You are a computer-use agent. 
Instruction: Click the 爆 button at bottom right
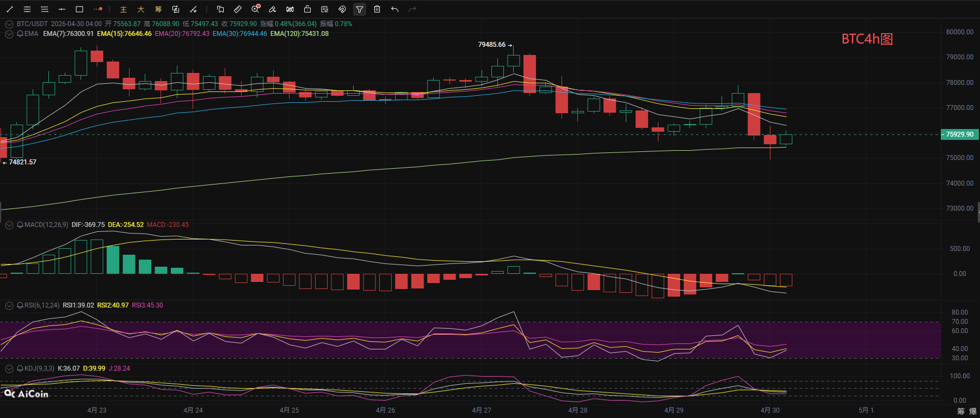coord(973,411)
